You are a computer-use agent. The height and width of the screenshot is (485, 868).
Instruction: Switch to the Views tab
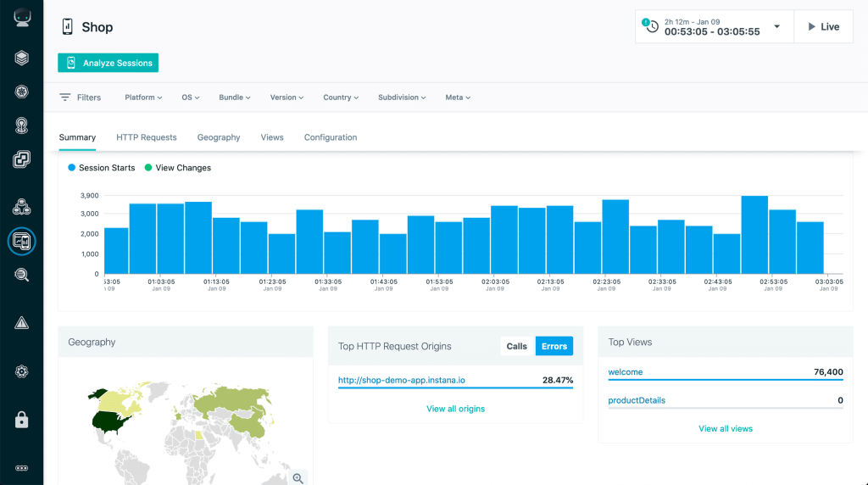point(272,137)
